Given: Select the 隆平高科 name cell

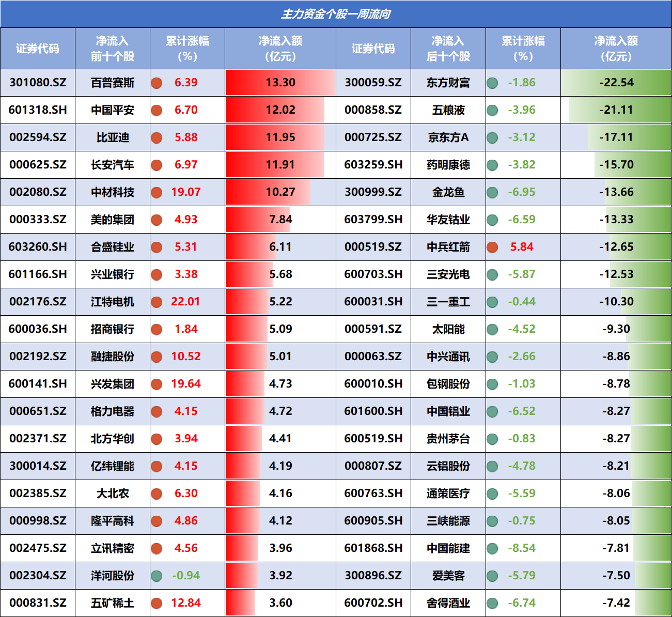Looking at the screenshot, I should pyautogui.click(x=113, y=521).
